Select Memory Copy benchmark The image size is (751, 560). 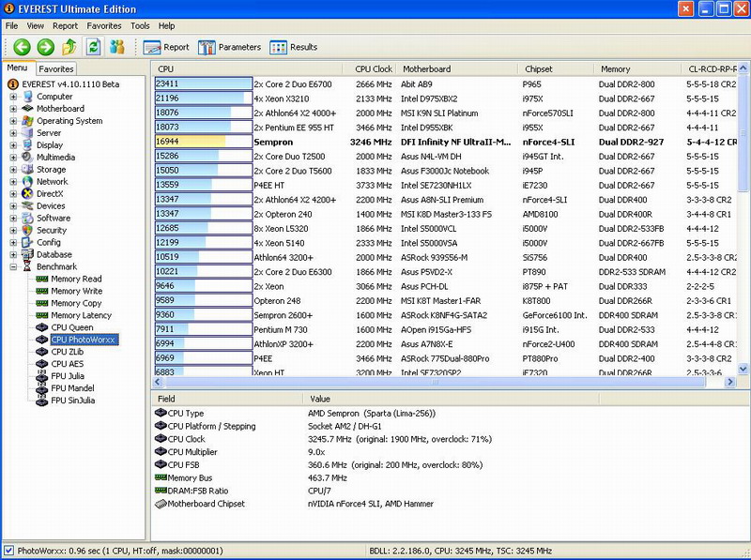click(76, 303)
